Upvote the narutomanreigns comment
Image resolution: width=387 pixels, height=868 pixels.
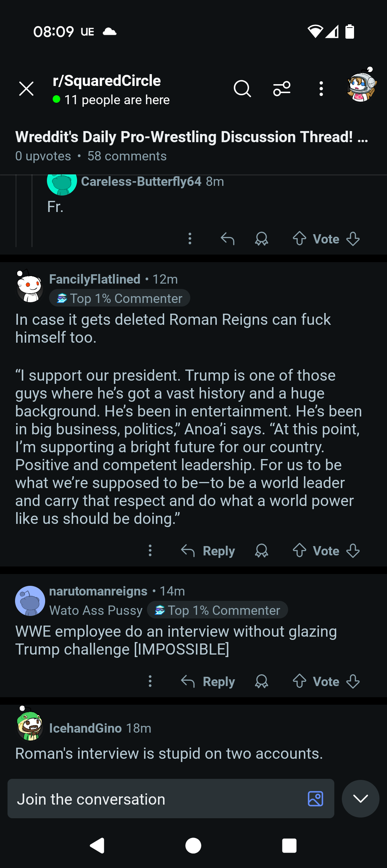300,681
